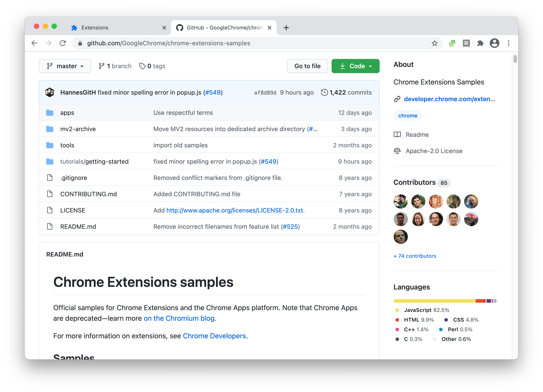This screenshot has width=543, height=392.
Task: Click the CONTRIBUTING.md file icon
Action: (x=50, y=194)
